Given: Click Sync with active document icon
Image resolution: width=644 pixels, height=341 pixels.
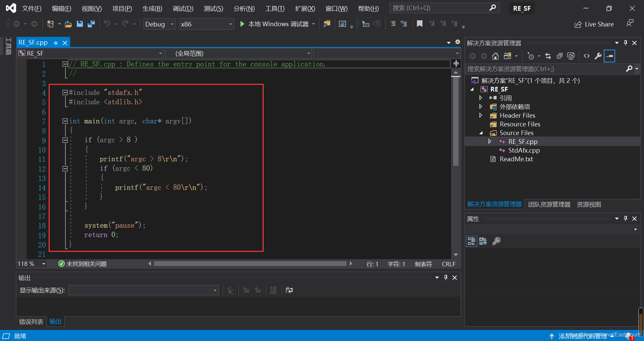Looking at the screenshot, I should click(548, 56).
